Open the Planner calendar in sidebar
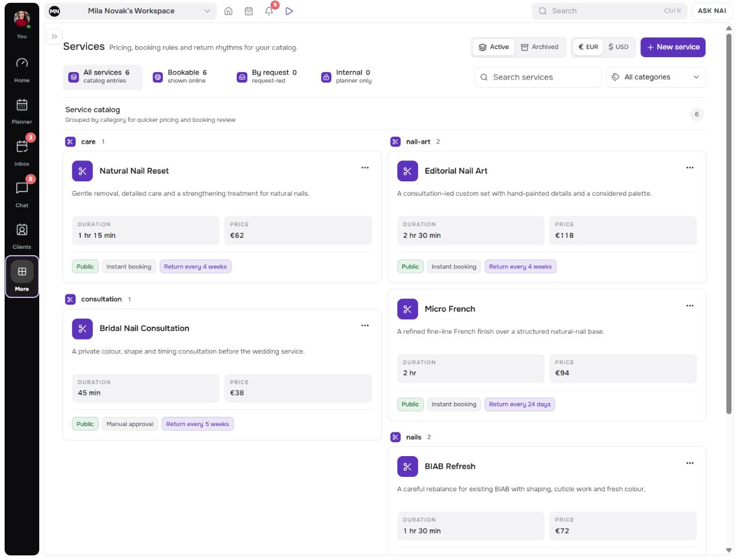Screen dimensions: 739x560 point(22,111)
